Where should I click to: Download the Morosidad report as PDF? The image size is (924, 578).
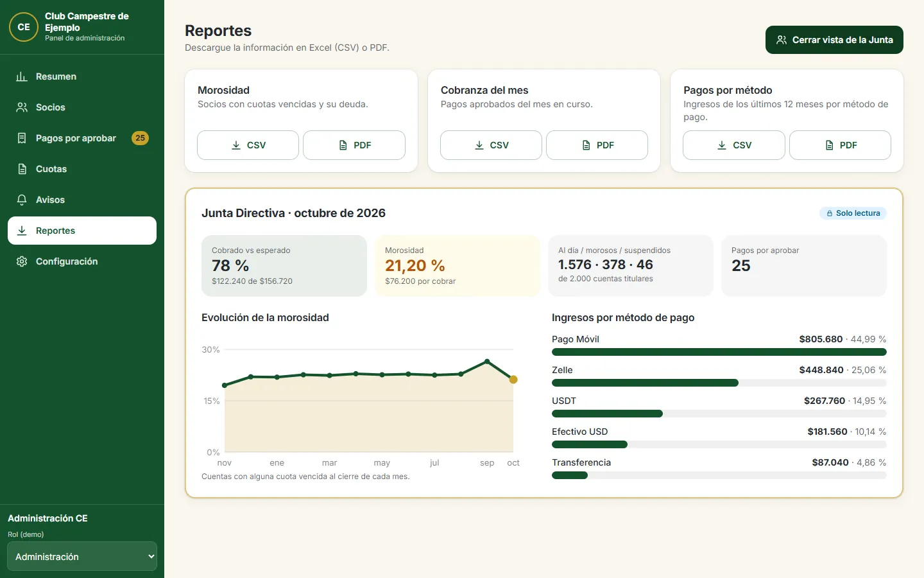(x=354, y=145)
